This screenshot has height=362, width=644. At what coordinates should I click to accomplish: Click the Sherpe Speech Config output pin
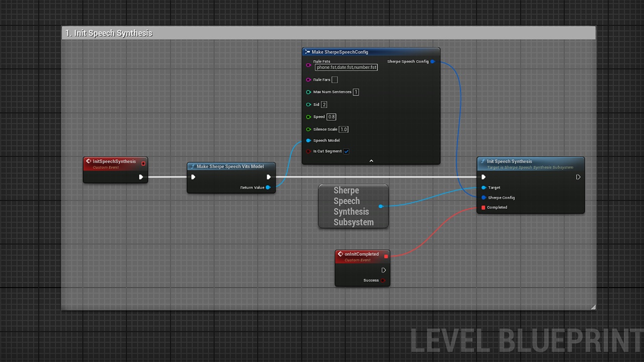coord(433,62)
